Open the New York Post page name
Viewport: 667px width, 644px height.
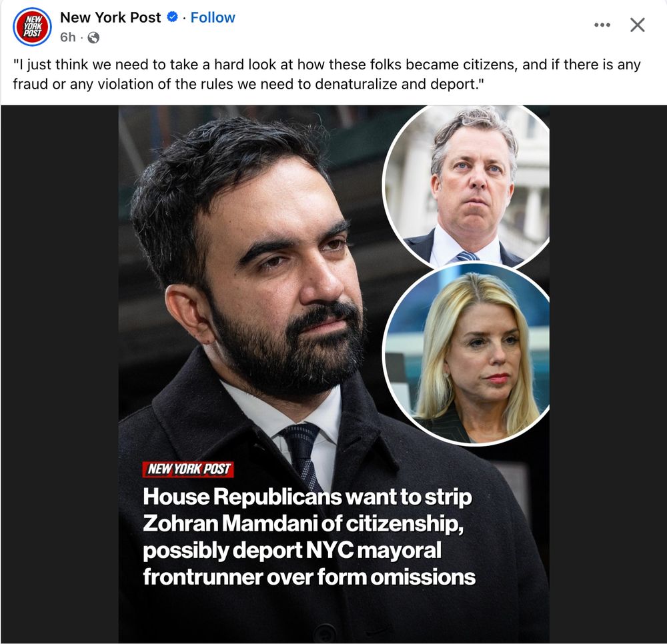tap(111, 17)
